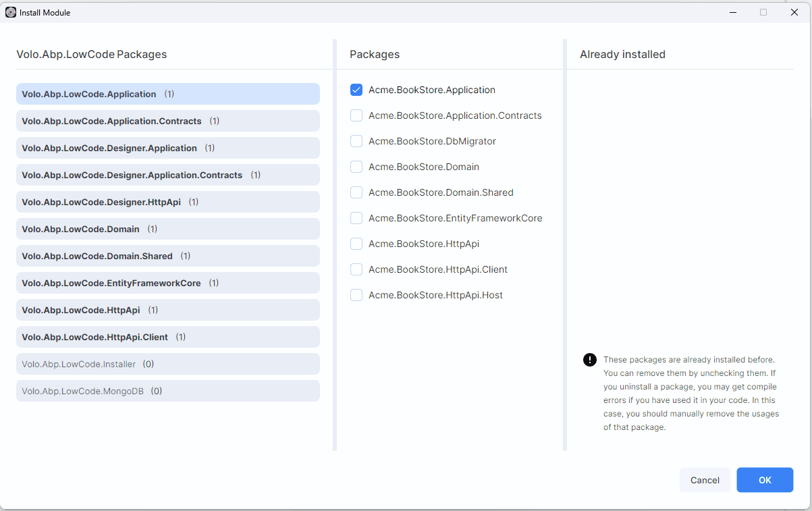812x511 pixels.
Task: Select Volo.Abp.LowCode.Installer package
Action: pos(168,364)
